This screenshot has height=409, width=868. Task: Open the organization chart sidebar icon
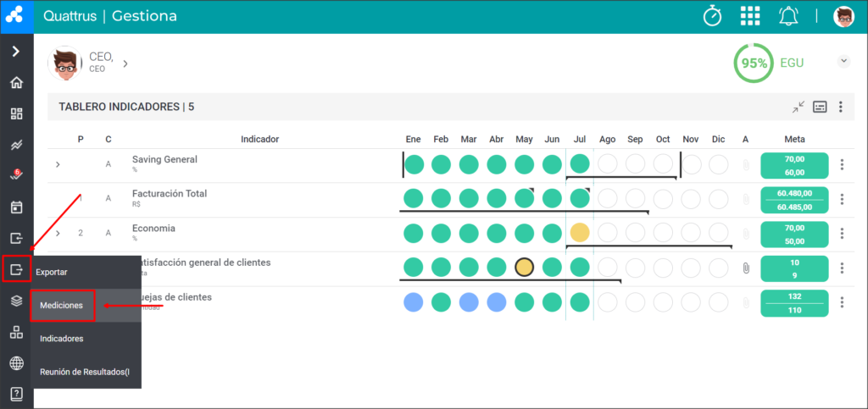point(17,332)
